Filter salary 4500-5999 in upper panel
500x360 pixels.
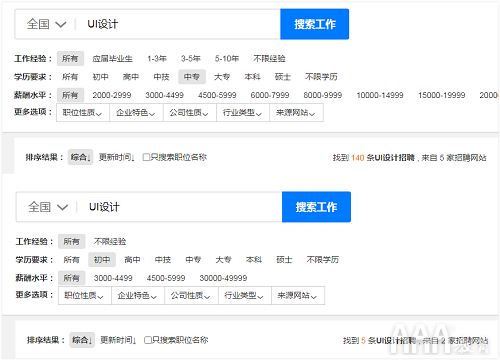coord(217,95)
